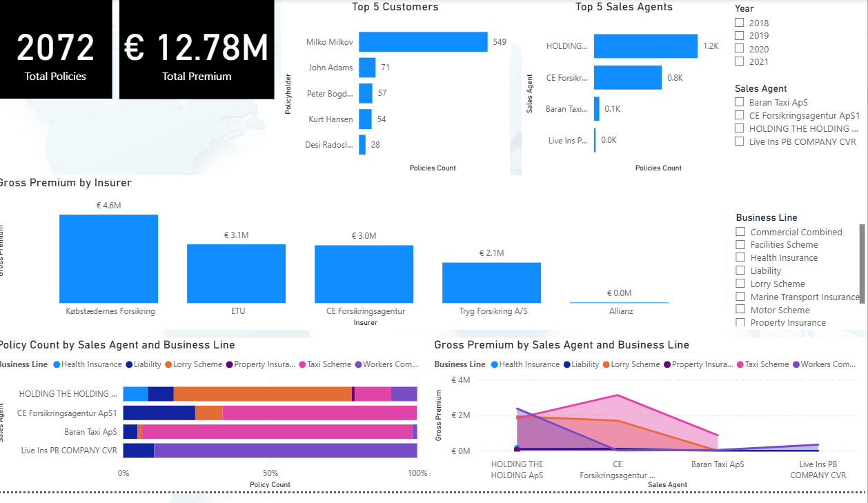868x503 pixels.
Task: Click Business Line slicer header
Action: coord(767,217)
